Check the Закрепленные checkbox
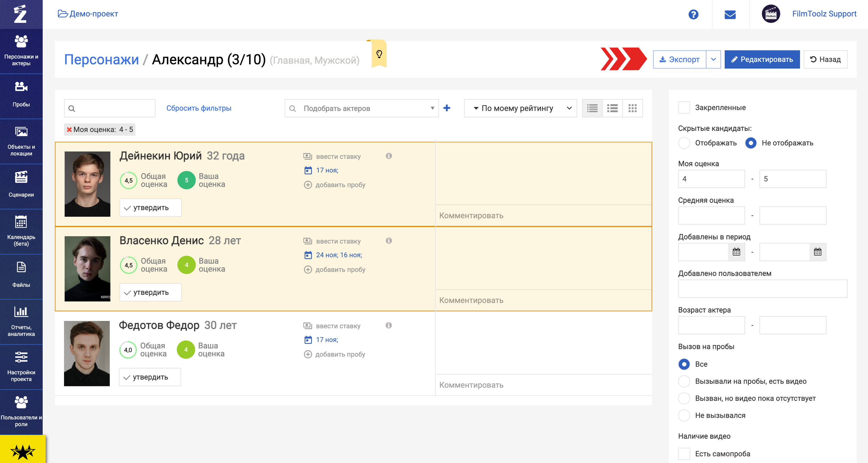This screenshot has height=463, width=868. tap(684, 108)
